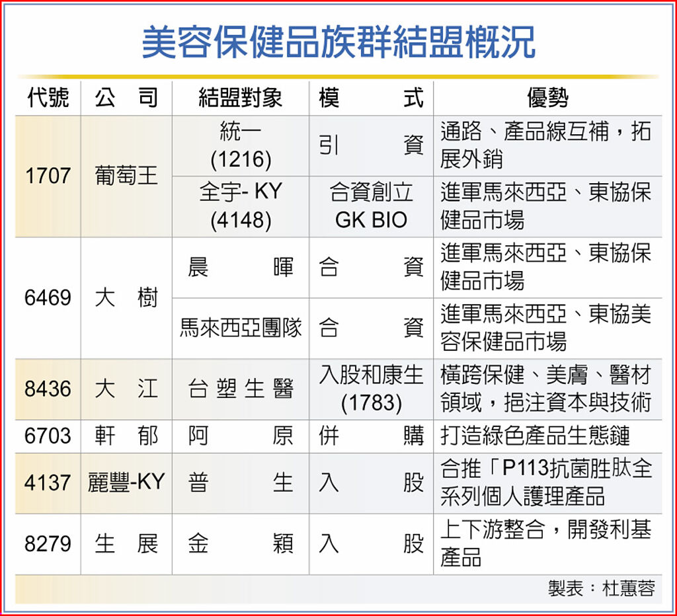This screenshot has width=677, height=616.
Task: Click the 統一 (1216) partner cell
Action: pos(241,145)
